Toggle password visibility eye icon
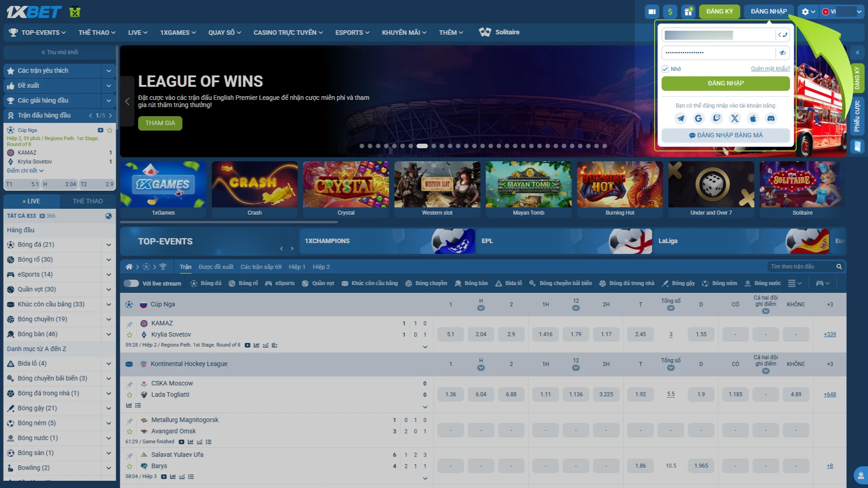Viewport: 868px width, 488px height. click(783, 53)
